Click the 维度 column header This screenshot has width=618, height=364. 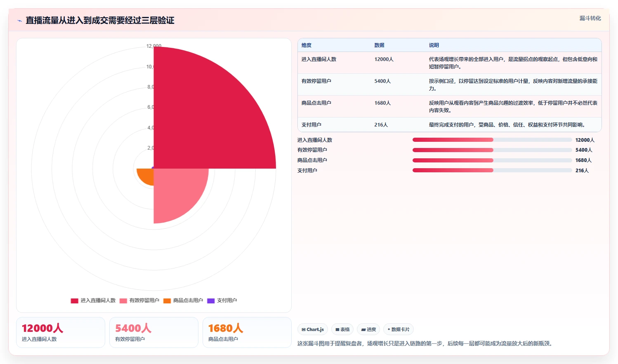pyautogui.click(x=307, y=45)
